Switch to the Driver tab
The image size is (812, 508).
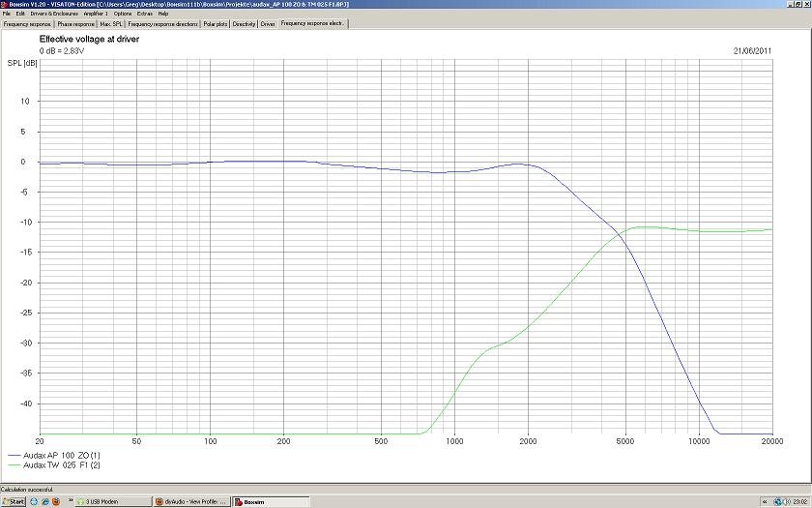pyautogui.click(x=268, y=24)
